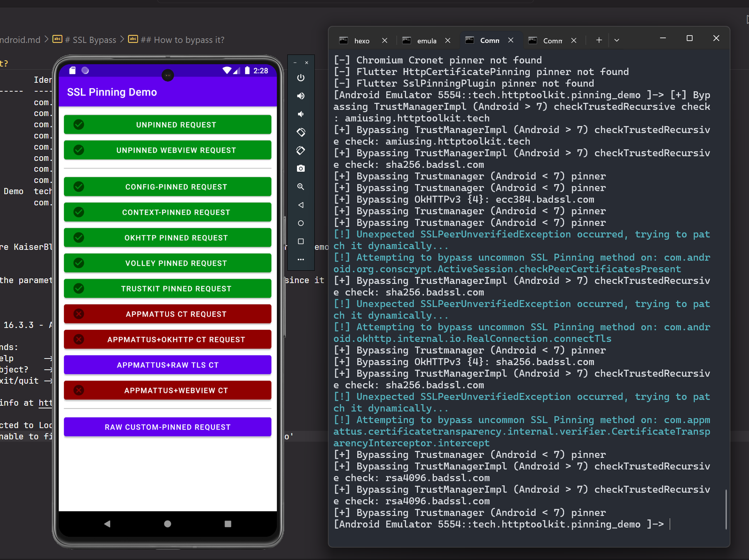Close the last Comm terminal tab
Screen dimensions: 749x560
(574, 40)
